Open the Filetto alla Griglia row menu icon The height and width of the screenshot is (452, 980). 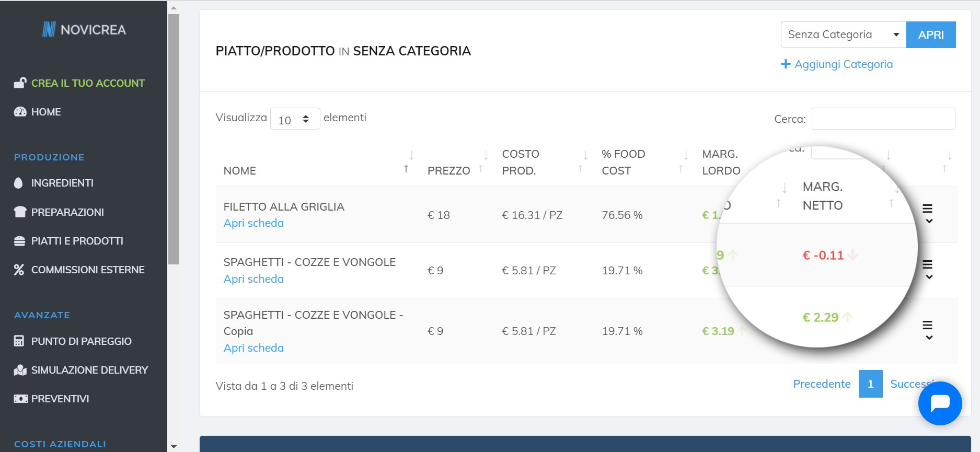(x=928, y=214)
